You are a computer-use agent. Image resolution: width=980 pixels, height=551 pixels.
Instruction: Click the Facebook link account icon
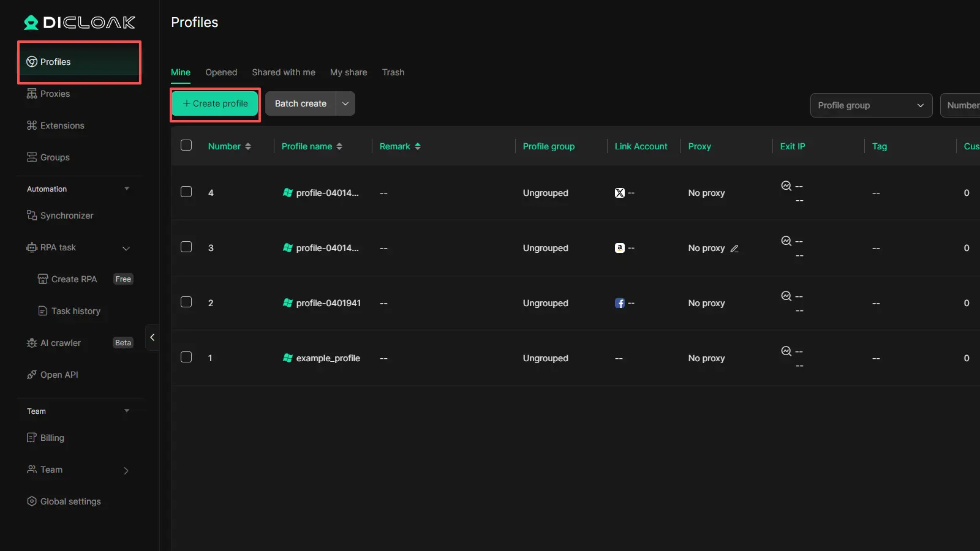tap(620, 303)
